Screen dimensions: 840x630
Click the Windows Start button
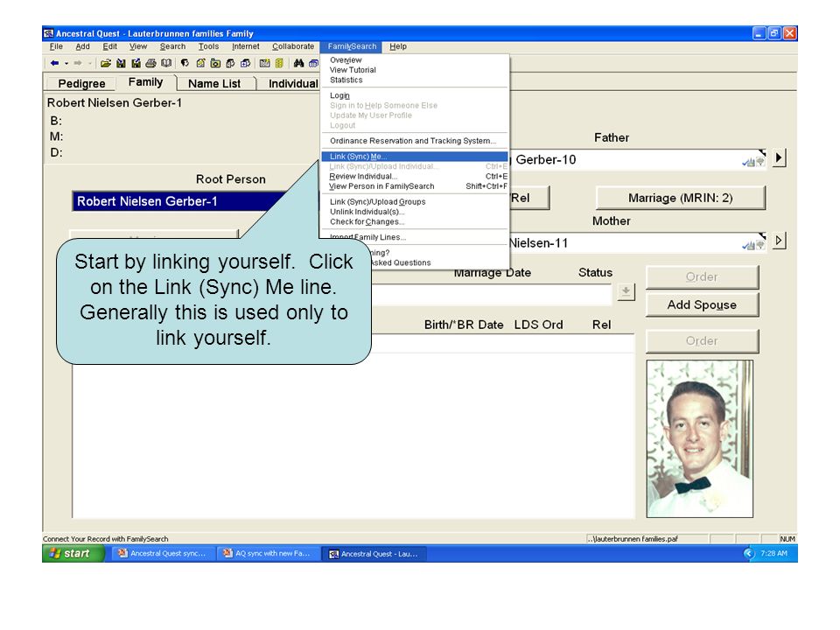[73, 553]
